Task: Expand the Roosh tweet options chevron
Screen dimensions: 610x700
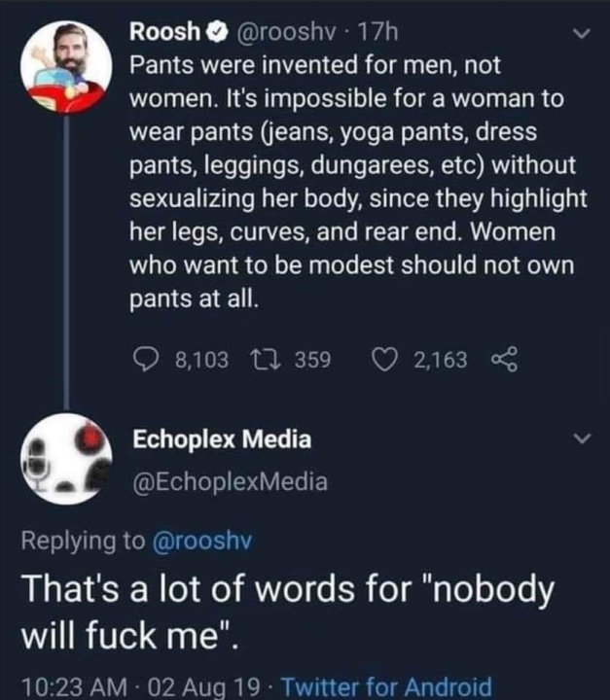Action: coord(582,35)
